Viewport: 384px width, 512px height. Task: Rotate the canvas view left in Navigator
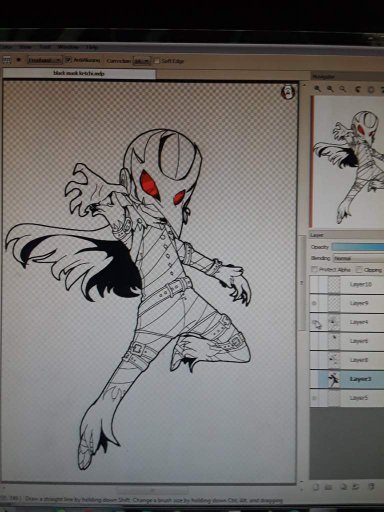click(x=358, y=89)
